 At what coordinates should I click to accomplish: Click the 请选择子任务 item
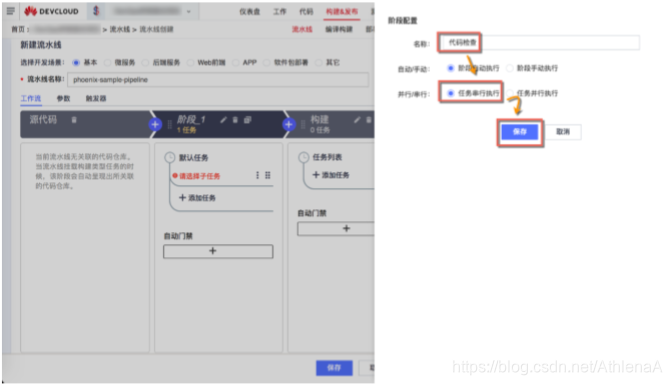click(x=200, y=176)
